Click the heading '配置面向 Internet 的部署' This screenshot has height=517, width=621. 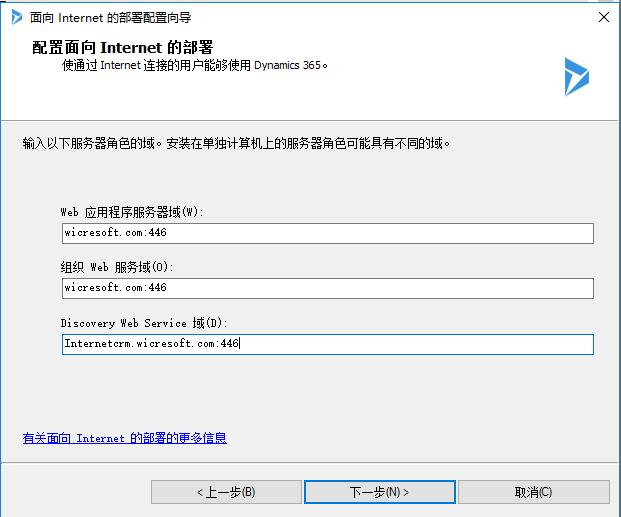coord(123,48)
